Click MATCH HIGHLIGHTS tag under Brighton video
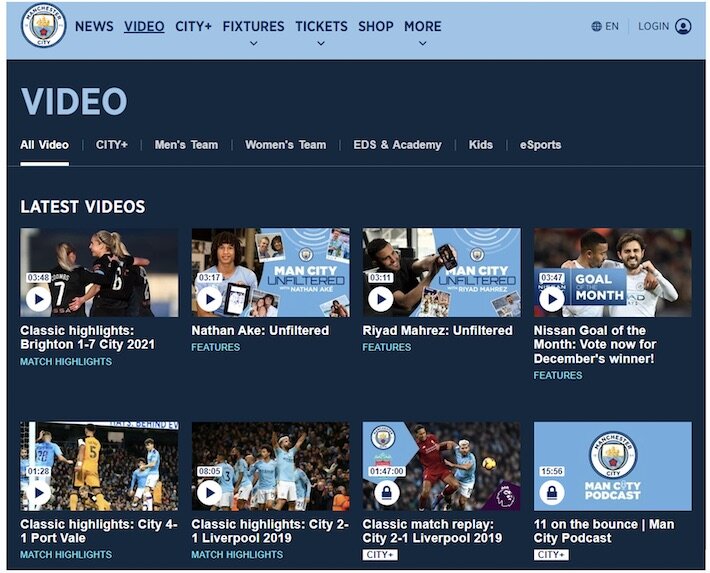This screenshot has height=573, width=710. (x=66, y=362)
